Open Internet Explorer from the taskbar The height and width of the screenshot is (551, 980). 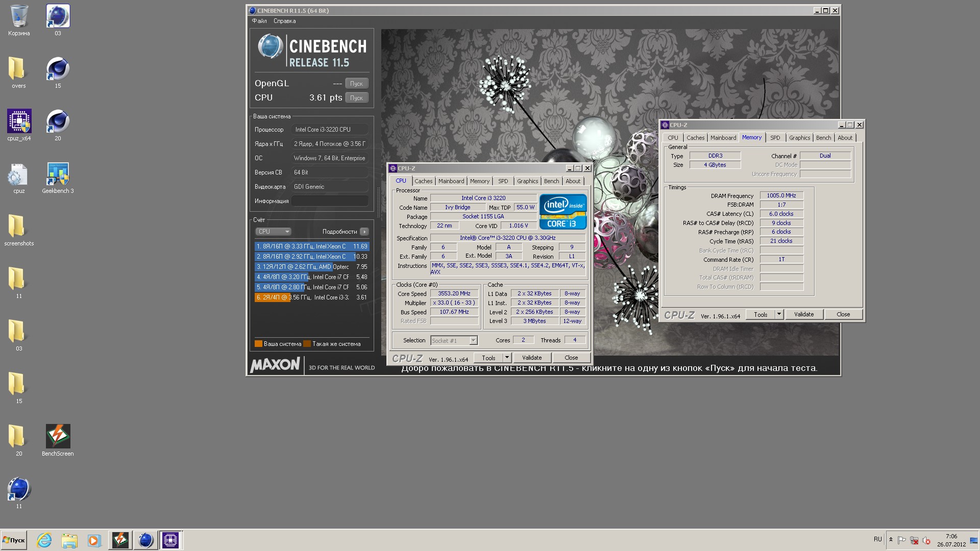pos(44,540)
